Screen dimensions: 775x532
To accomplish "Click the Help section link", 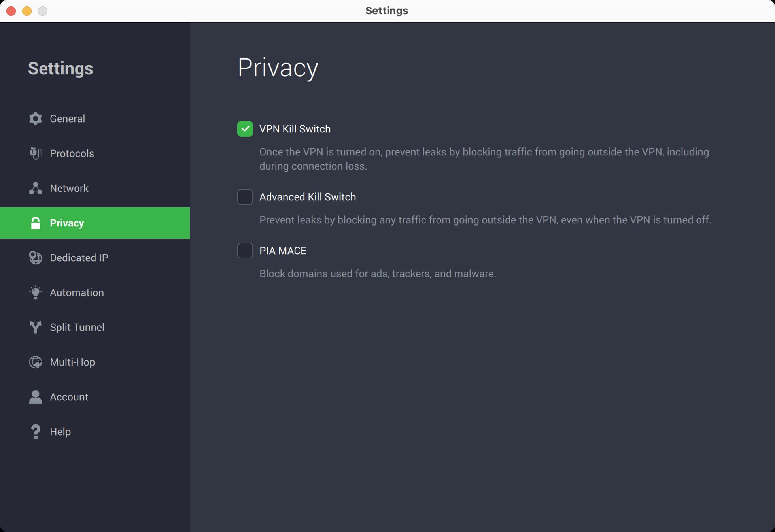I will [x=60, y=431].
